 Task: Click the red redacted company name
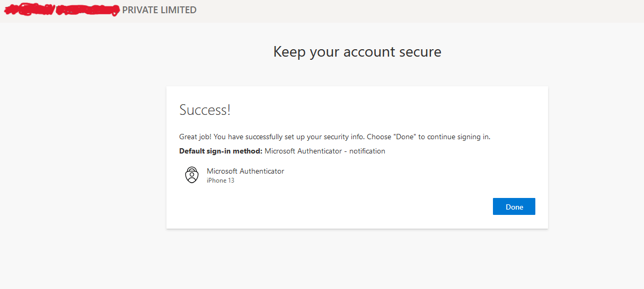[61, 10]
